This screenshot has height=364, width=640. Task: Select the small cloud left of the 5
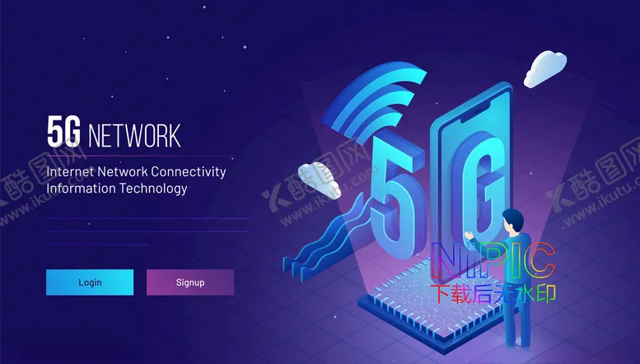320,180
